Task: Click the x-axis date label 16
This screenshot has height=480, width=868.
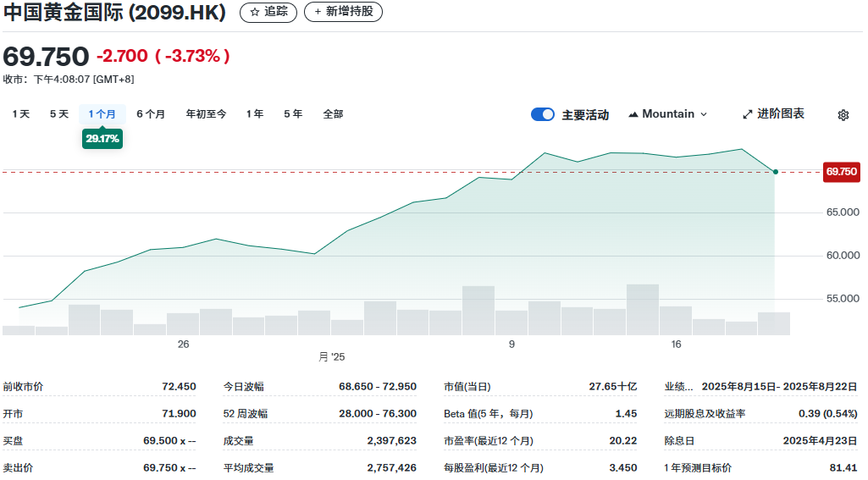Action: (x=676, y=345)
